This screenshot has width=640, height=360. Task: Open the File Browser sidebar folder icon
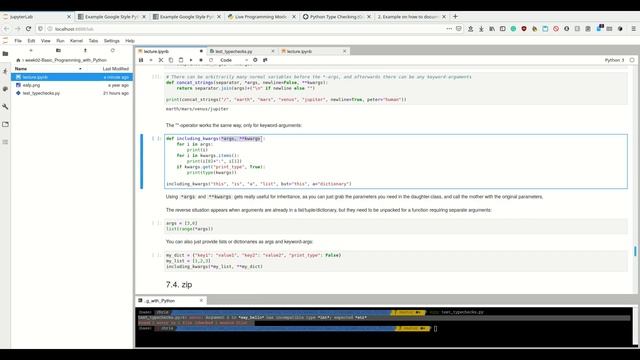coord(5,54)
